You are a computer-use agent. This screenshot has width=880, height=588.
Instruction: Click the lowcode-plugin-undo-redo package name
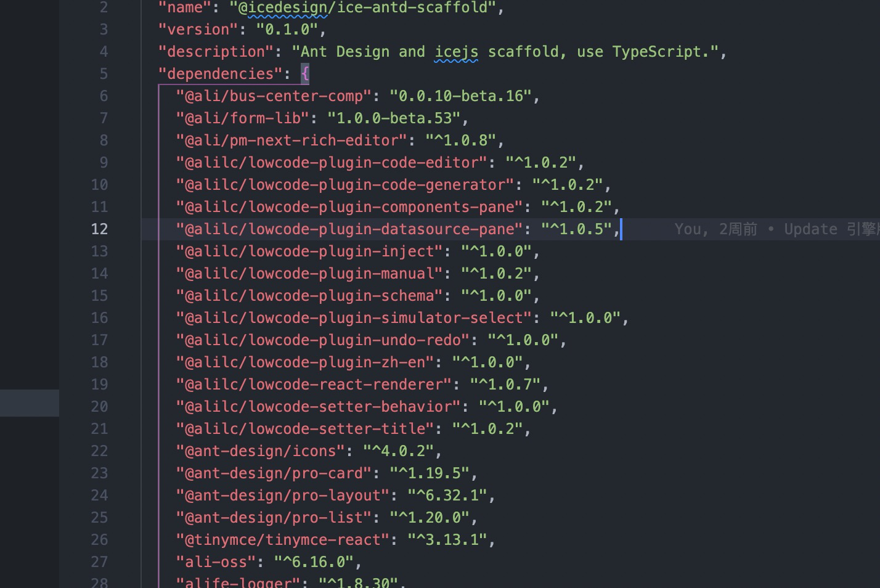click(323, 340)
